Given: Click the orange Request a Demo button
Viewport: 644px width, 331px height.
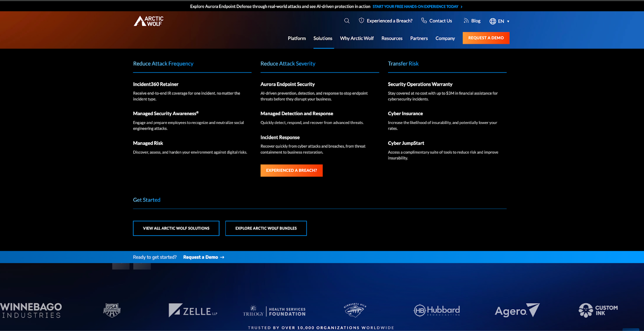Looking at the screenshot, I should tap(486, 38).
